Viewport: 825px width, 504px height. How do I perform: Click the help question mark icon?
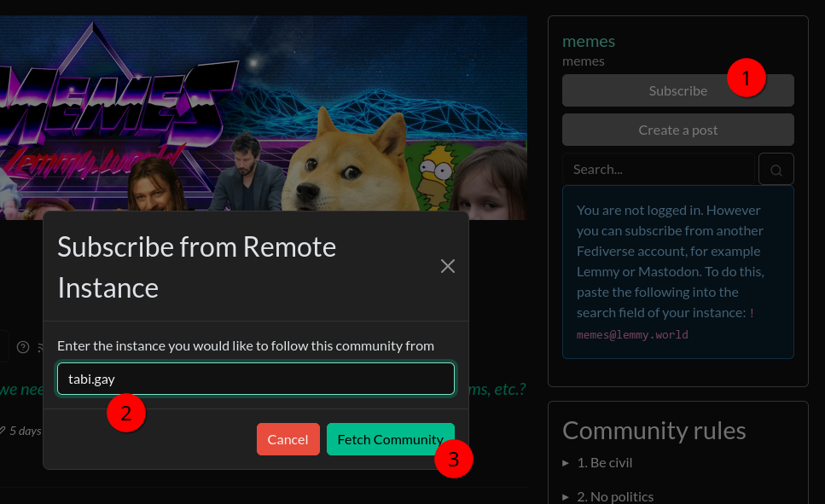click(x=23, y=347)
